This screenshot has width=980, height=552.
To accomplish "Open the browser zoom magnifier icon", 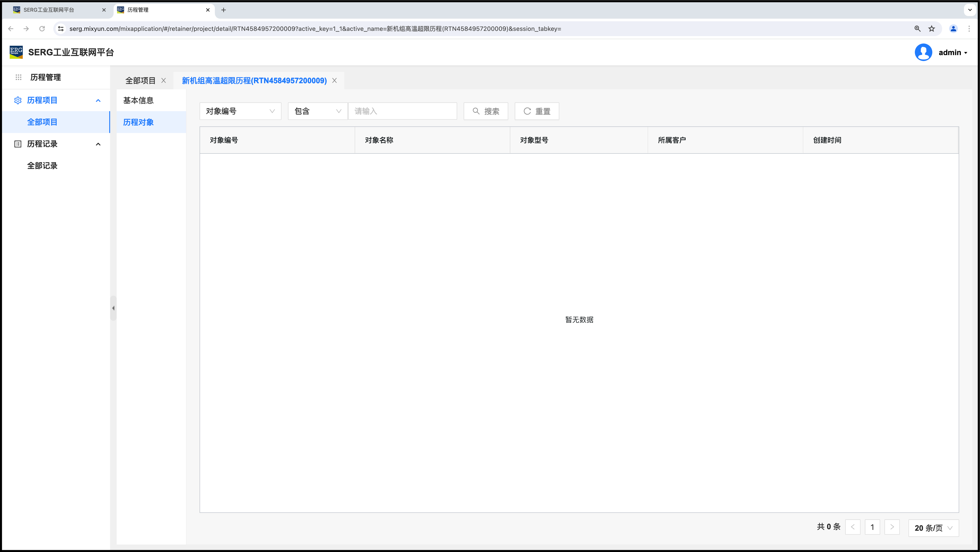I will click(917, 29).
